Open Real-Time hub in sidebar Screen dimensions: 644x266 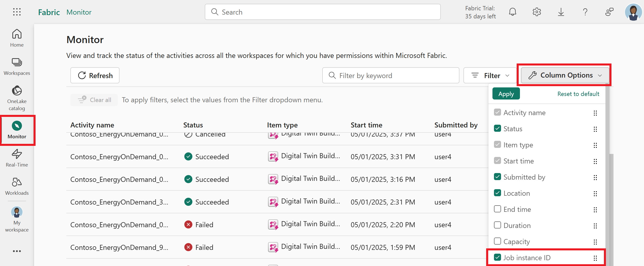(17, 158)
